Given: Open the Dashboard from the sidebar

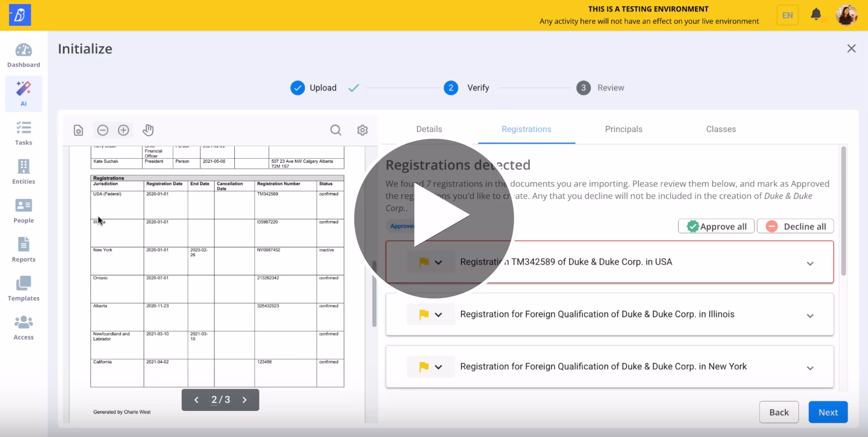Looking at the screenshot, I should 24,55.
